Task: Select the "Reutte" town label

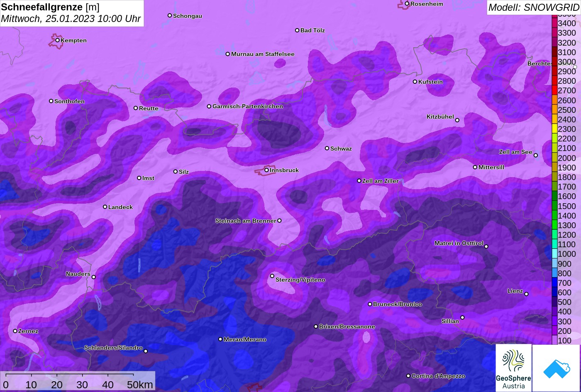Action: 149,108
